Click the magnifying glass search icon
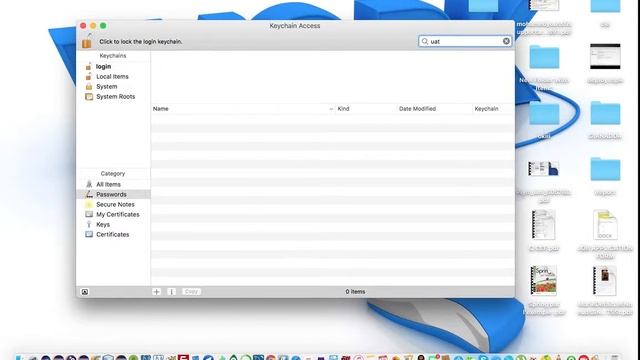The width and height of the screenshot is (640, 360). [425, 41]
